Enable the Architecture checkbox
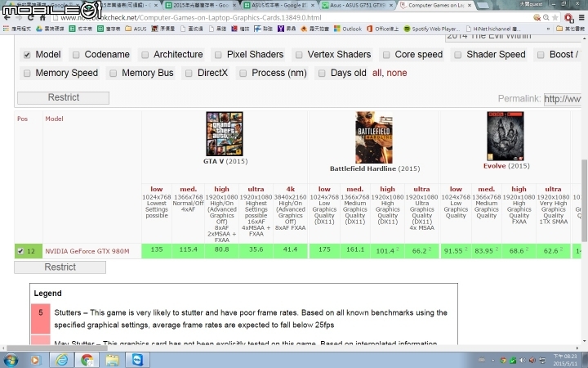Screen dimensions: 588x368 (145, 55)
